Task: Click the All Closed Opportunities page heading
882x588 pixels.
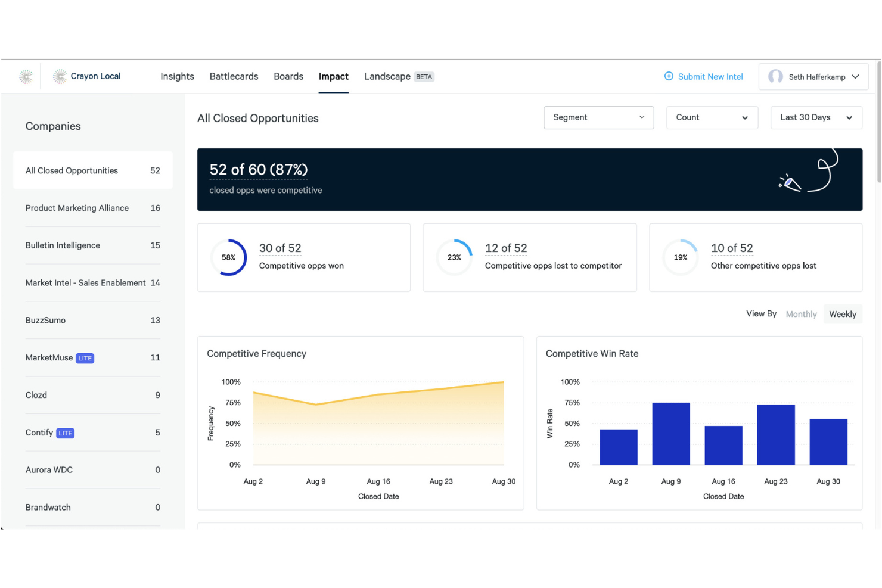Action: point(258,118)
